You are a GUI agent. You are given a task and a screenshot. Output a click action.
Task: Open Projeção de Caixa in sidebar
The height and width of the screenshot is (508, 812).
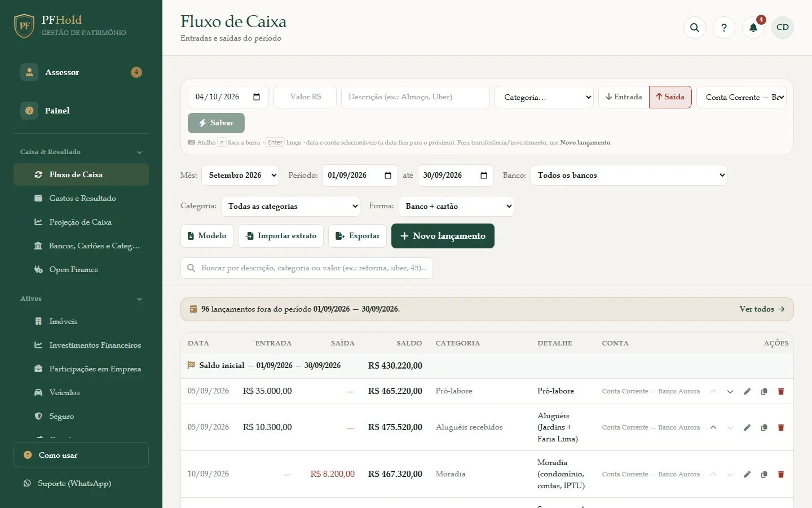(x=81, y=222)
